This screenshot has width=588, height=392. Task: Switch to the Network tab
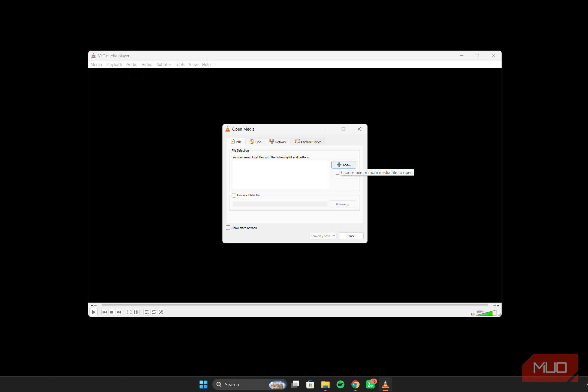tap(278, 142)
